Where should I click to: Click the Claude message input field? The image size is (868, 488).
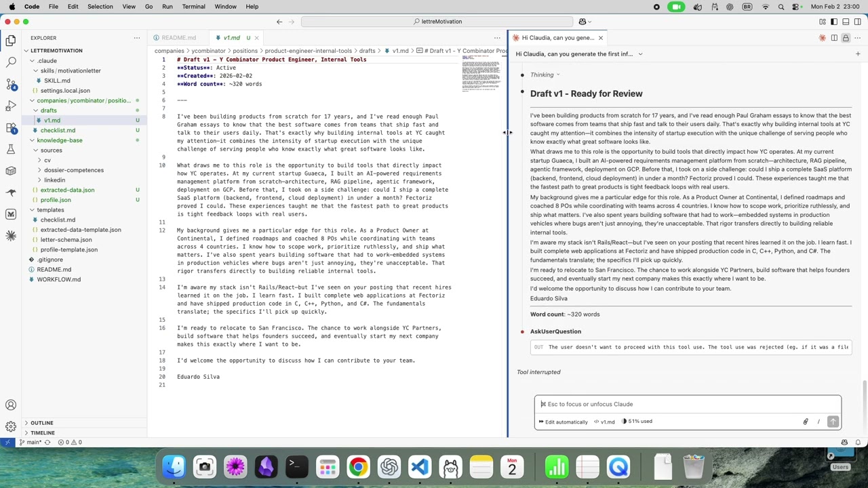[x=688, y=405]
